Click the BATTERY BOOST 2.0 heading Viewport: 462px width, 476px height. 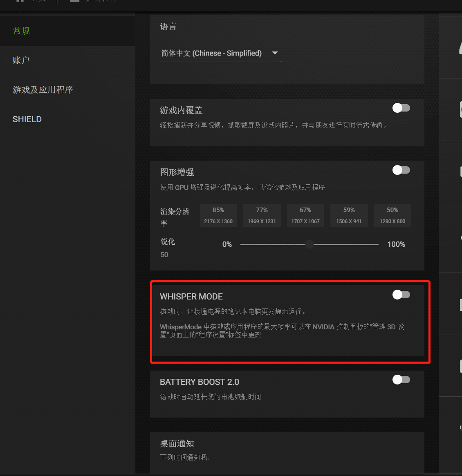tap(200, 382)
